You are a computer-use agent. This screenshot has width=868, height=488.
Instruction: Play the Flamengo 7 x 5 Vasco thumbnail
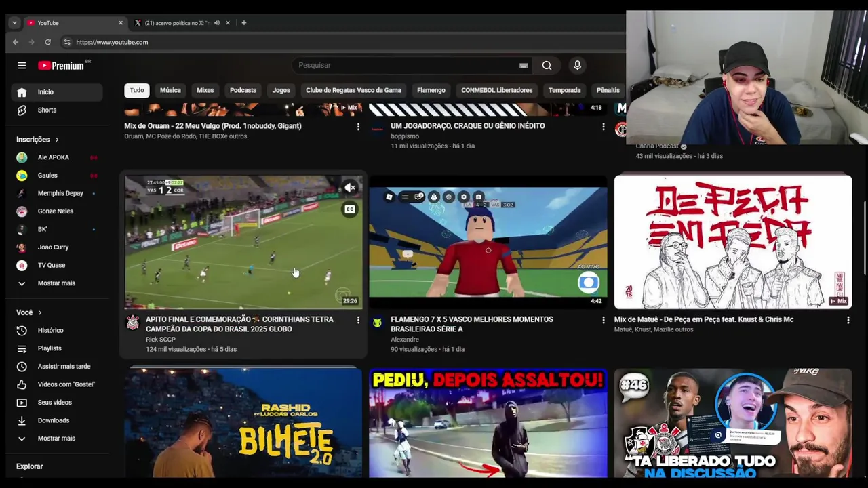(488, 242)
